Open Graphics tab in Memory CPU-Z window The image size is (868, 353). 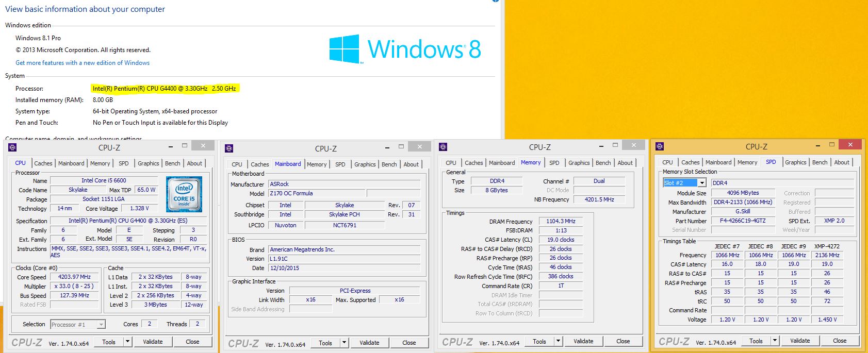click(579, 163)
